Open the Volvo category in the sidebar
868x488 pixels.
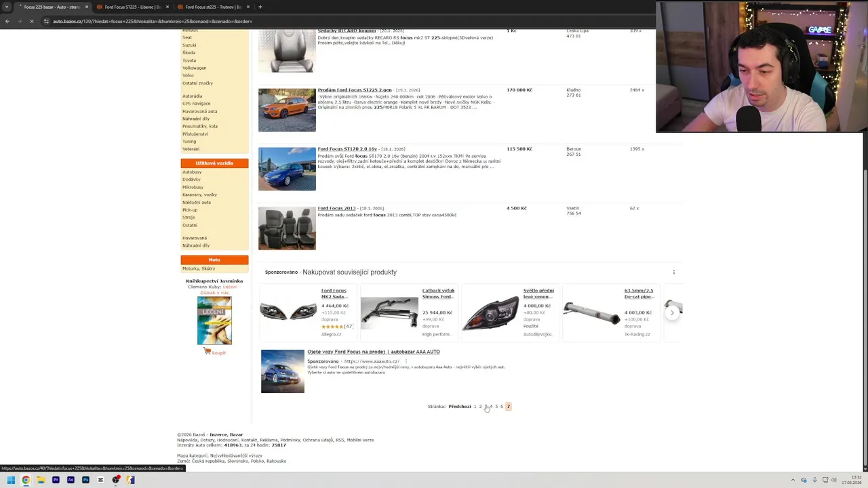click(188, 75)
